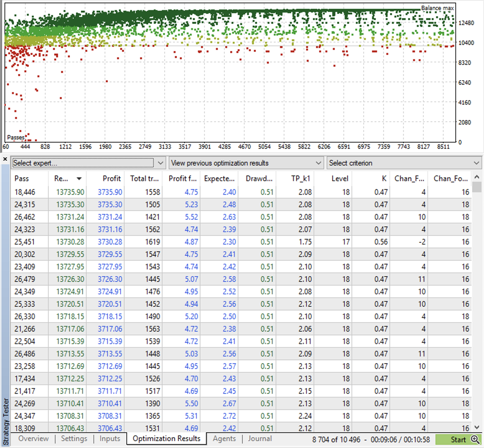Select pass 26,479 row
Image resolution: width=484 pixels, height=448 pixels.
(x=241, y=279)
